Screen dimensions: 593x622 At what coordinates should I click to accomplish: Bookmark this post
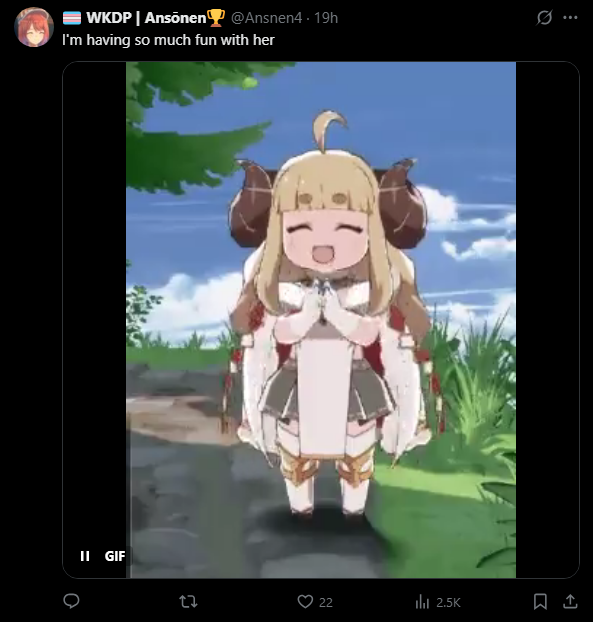pos(540,602)
